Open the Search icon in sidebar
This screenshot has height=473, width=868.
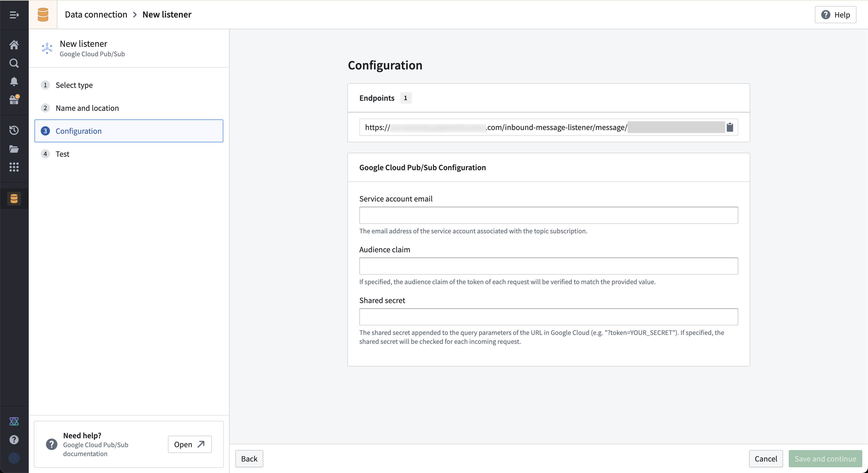[14, 63]
